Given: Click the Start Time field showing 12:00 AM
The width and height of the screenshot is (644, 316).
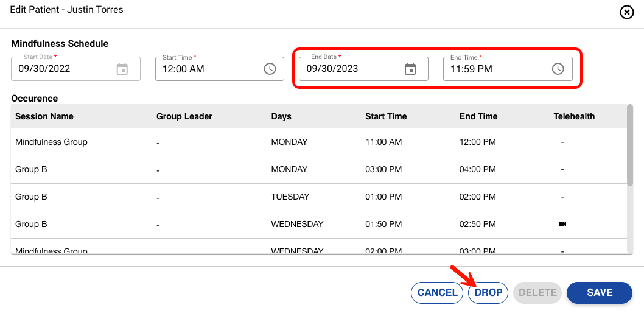Looking at the screenshot, I should [207, 69].
